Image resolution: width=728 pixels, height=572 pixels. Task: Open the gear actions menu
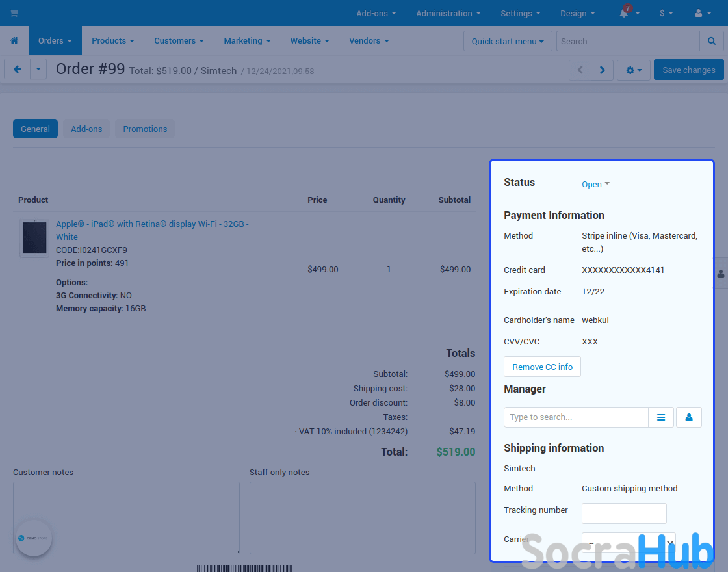[x=633, y=70]
